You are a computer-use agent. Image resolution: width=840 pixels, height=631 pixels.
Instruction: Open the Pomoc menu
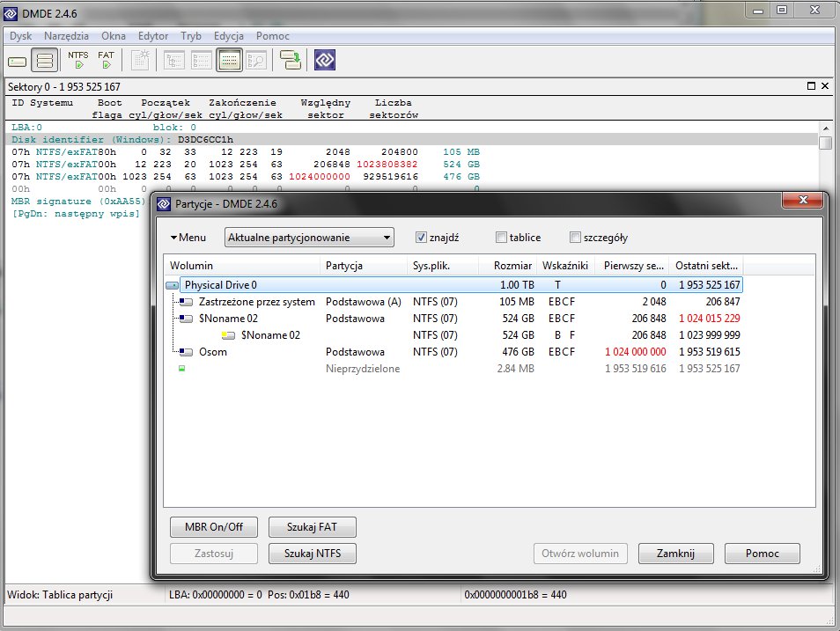273,36
